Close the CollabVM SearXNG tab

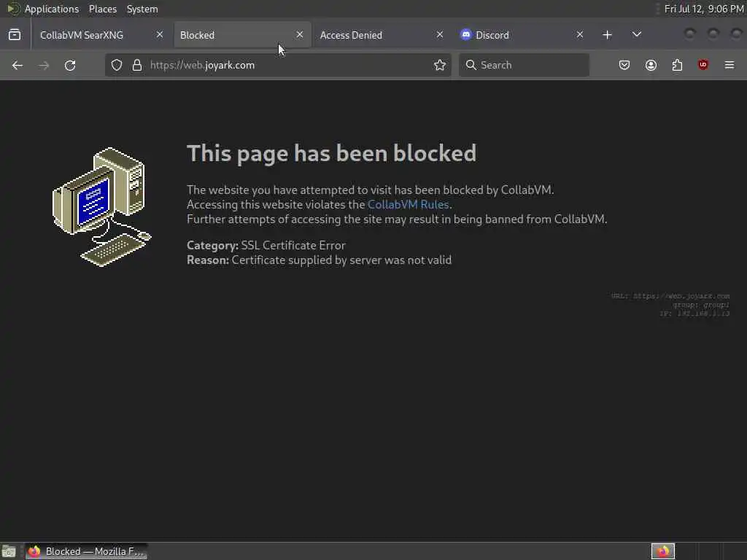[160, 35]
